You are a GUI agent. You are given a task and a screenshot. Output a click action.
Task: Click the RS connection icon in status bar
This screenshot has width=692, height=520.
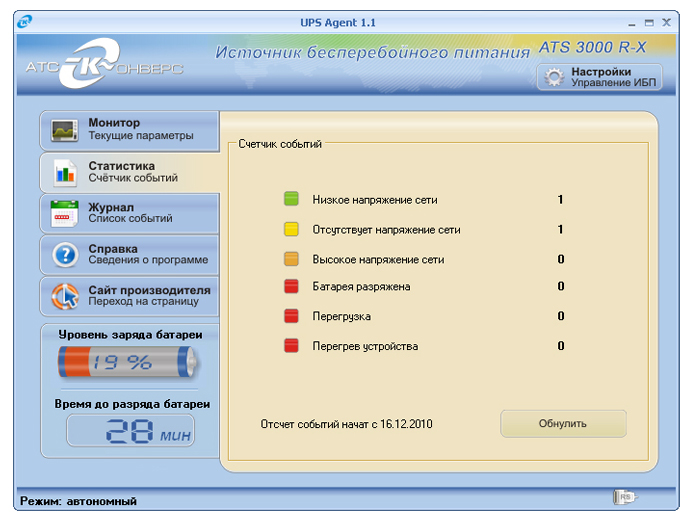[624, 497]
